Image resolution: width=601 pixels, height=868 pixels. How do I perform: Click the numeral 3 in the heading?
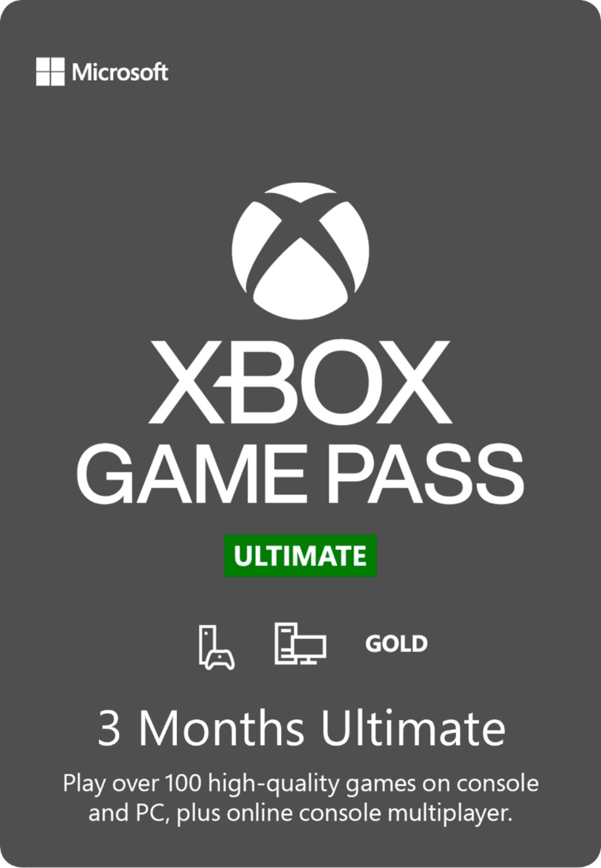109,729
